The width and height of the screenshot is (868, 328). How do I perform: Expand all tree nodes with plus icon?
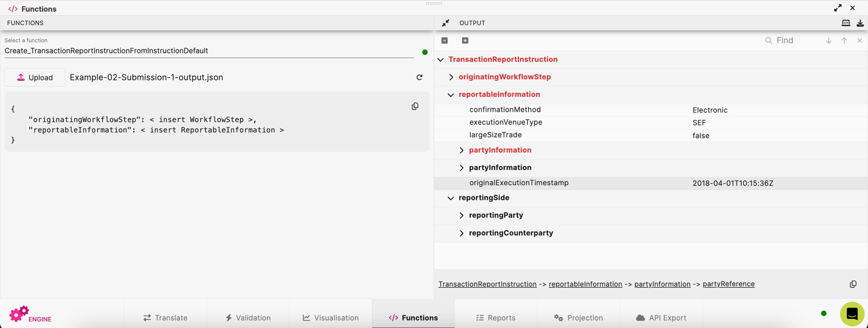pos(465,41)
